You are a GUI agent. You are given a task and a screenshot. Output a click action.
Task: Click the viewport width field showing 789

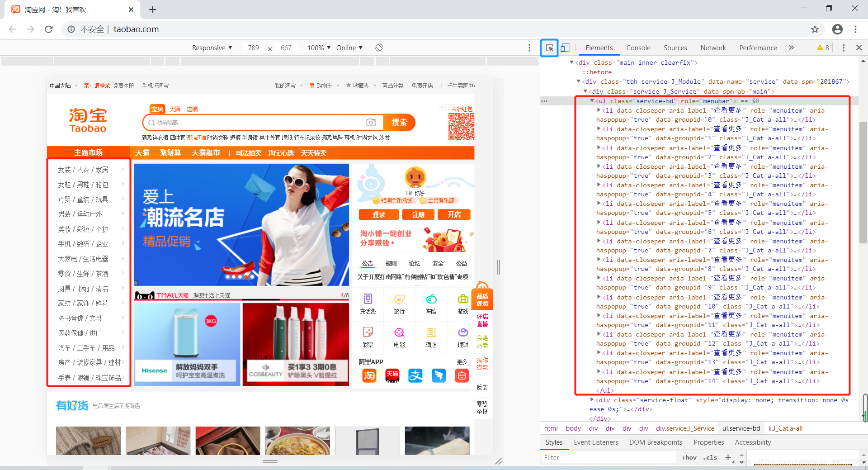[253, 47]
